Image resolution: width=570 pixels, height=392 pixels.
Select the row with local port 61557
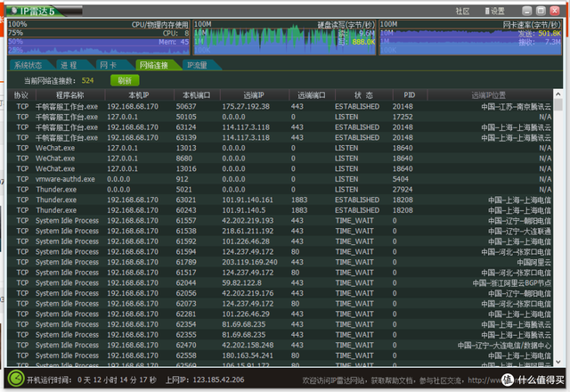[x=280, y=221]
